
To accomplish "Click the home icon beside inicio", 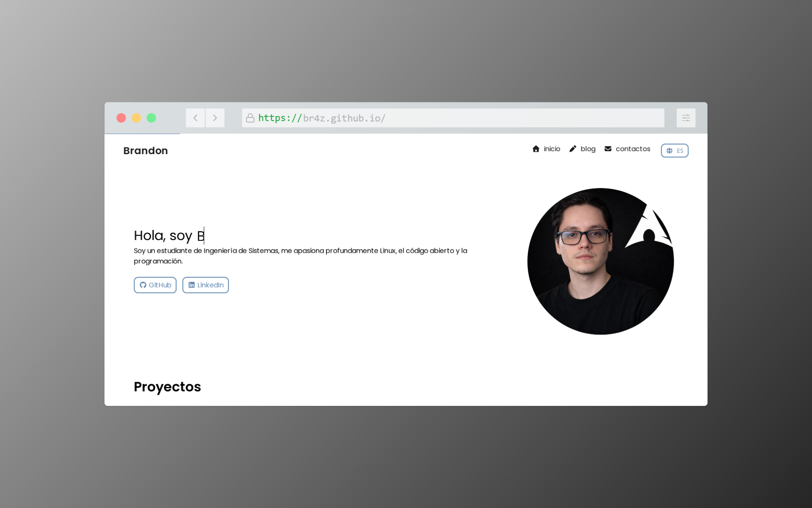I will 535,149.
